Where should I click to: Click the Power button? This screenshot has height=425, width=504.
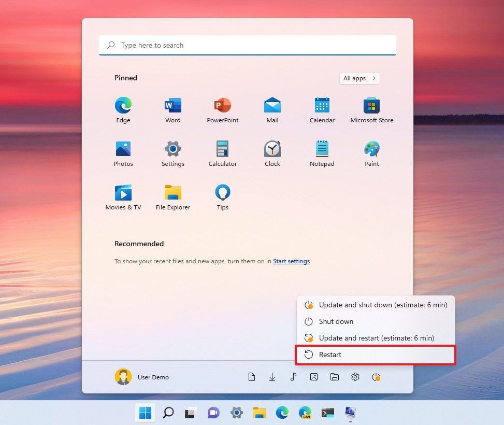point(376,377)
